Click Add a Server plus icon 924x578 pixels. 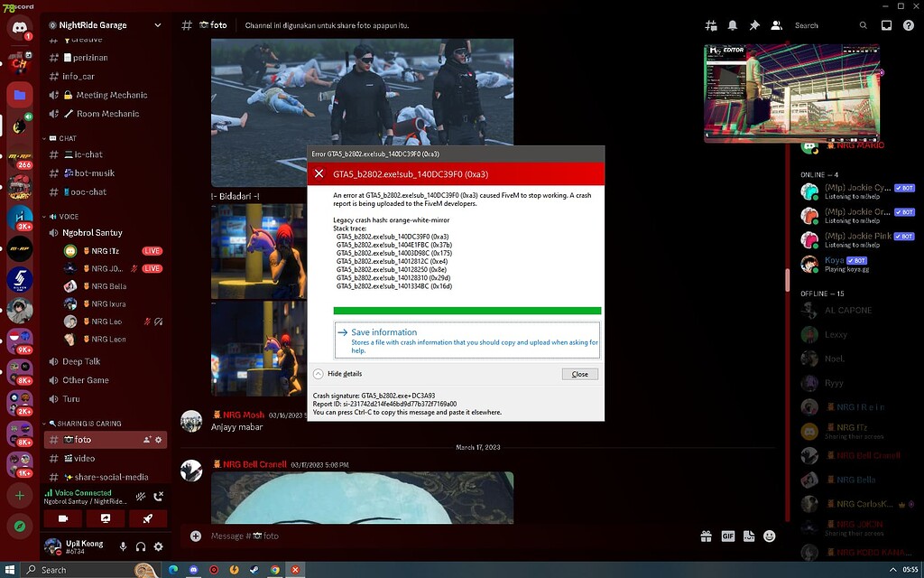20,496
